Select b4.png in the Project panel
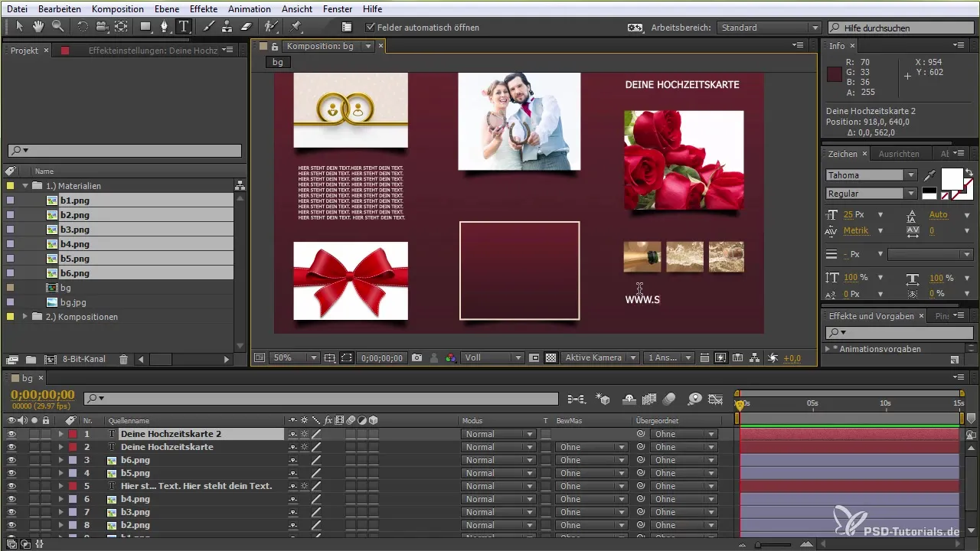This screenshot has height=551, width=980. click(x=75, y=244)
